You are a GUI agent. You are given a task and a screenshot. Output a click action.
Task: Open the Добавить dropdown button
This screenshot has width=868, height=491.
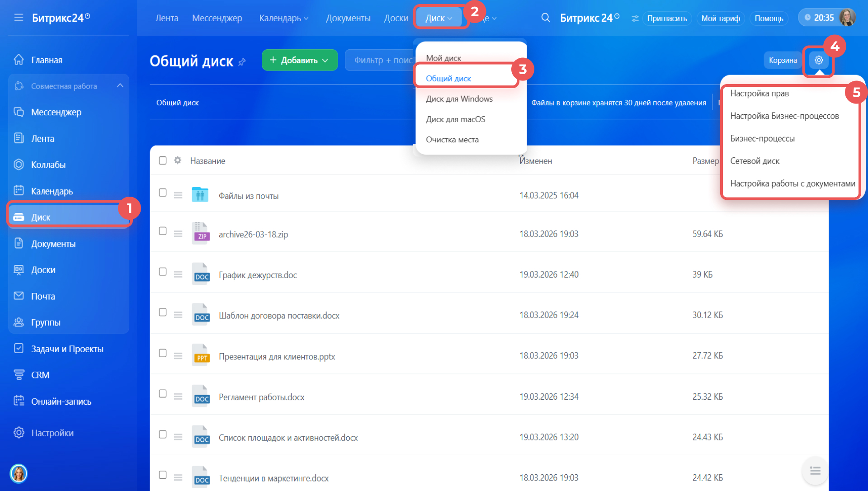click(x=299, y=60)
